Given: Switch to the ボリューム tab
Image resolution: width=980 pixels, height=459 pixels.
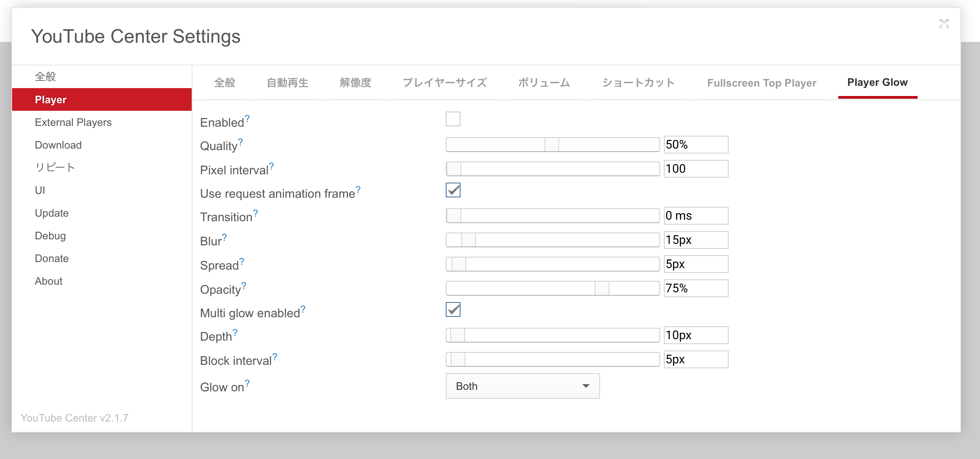Looking at the screenshot, I should 544,82.
